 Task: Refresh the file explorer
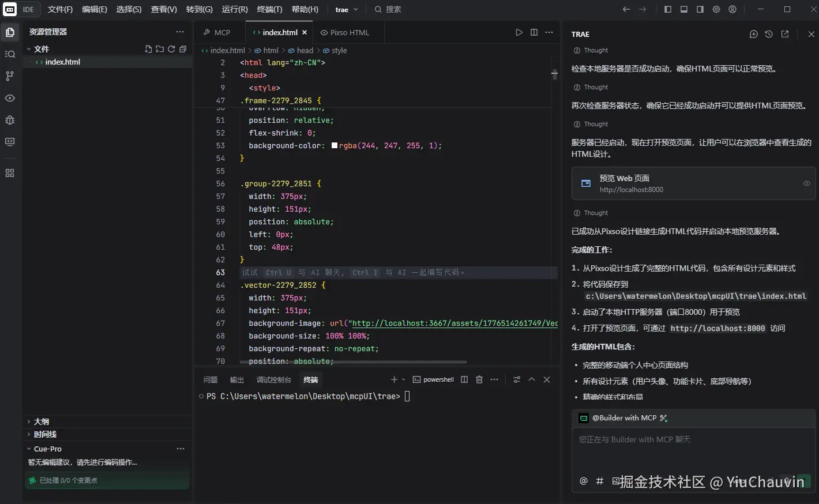[x=171, y=49]
